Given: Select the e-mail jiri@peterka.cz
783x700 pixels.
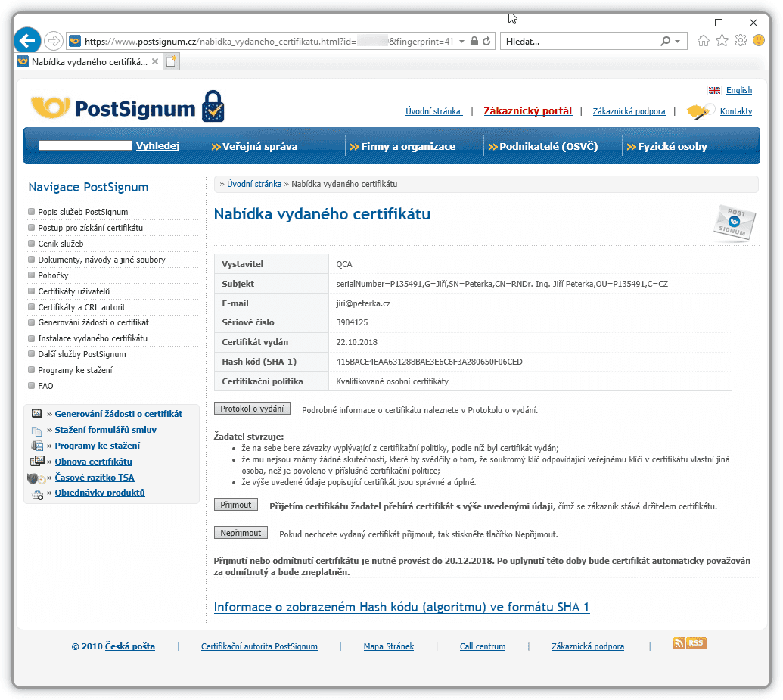Looking at the screenshot, I should pyautogui.click(x=363, y=303).
